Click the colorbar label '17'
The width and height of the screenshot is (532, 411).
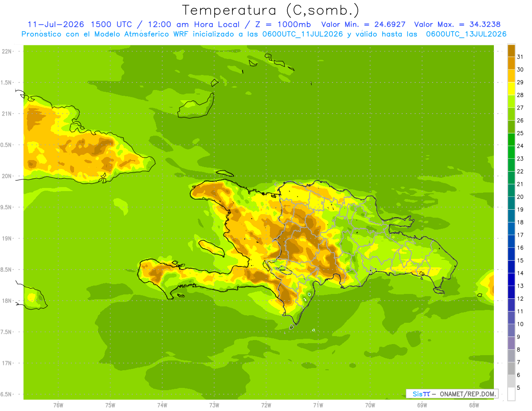(x=520, y=235)
